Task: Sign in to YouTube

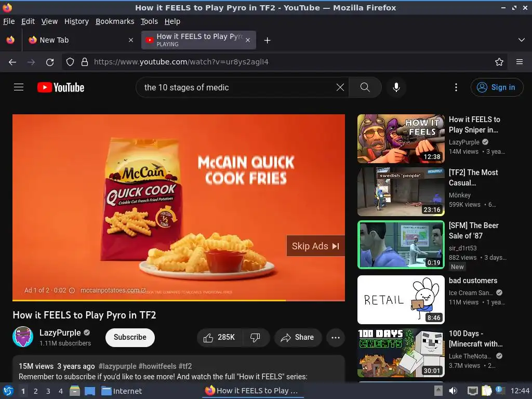Action: 496,87
